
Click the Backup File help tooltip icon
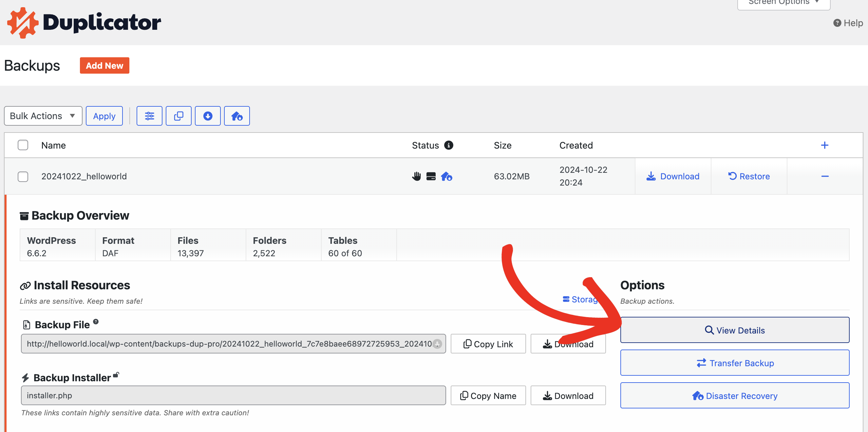(96, 321)
